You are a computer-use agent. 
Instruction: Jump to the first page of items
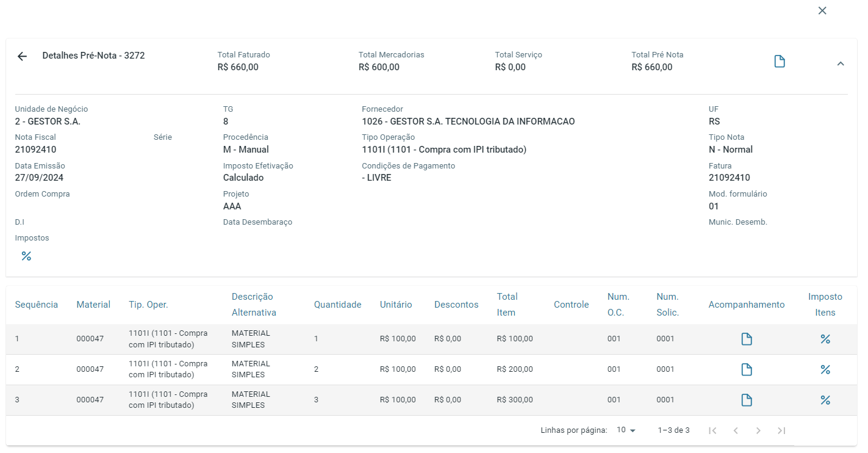click(x=712, y=430)
